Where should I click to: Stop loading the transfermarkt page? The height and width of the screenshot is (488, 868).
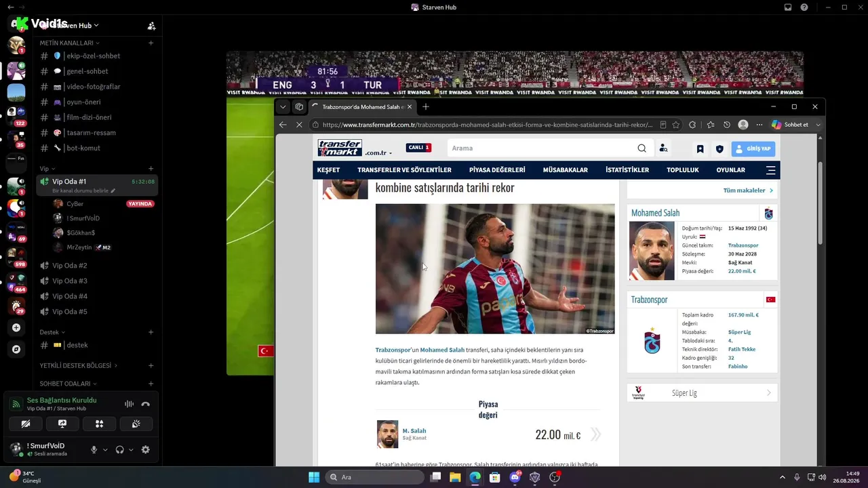pos(299,125)
